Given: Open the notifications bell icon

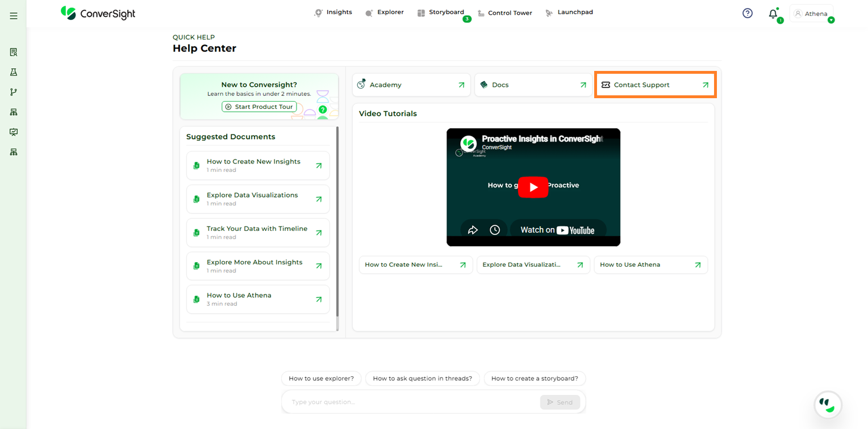Looking at the screenshot, I should (773, 14).
